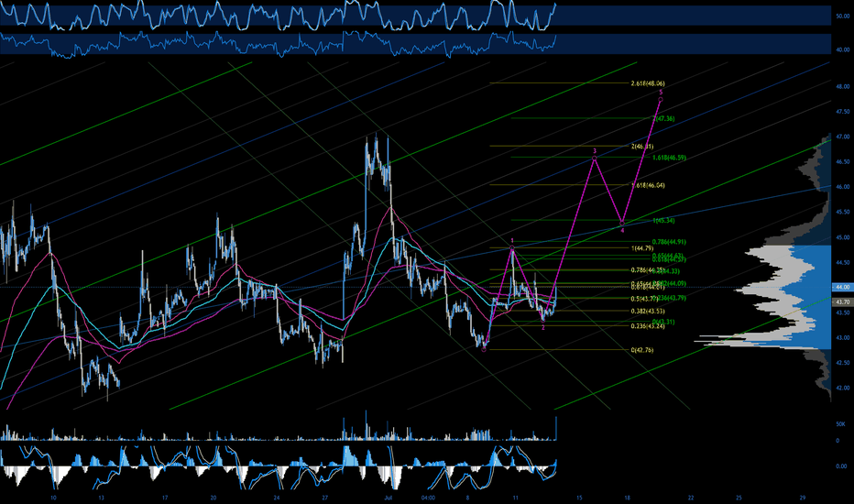Image resolution: width=854 pixels, height=504 pixels.
Task: Select the 04:00 time axis label
Action: point(428,498)
